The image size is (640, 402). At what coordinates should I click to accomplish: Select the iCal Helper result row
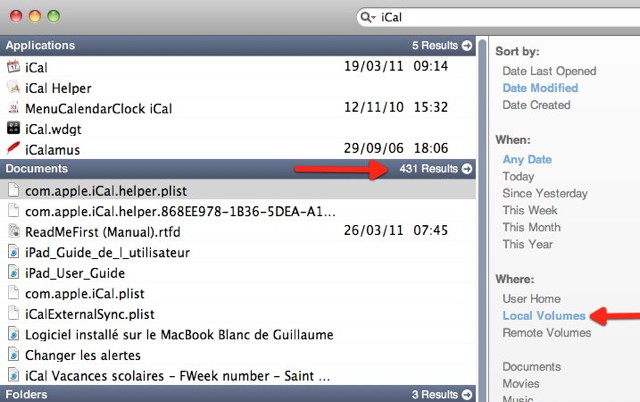pos(238,87)
